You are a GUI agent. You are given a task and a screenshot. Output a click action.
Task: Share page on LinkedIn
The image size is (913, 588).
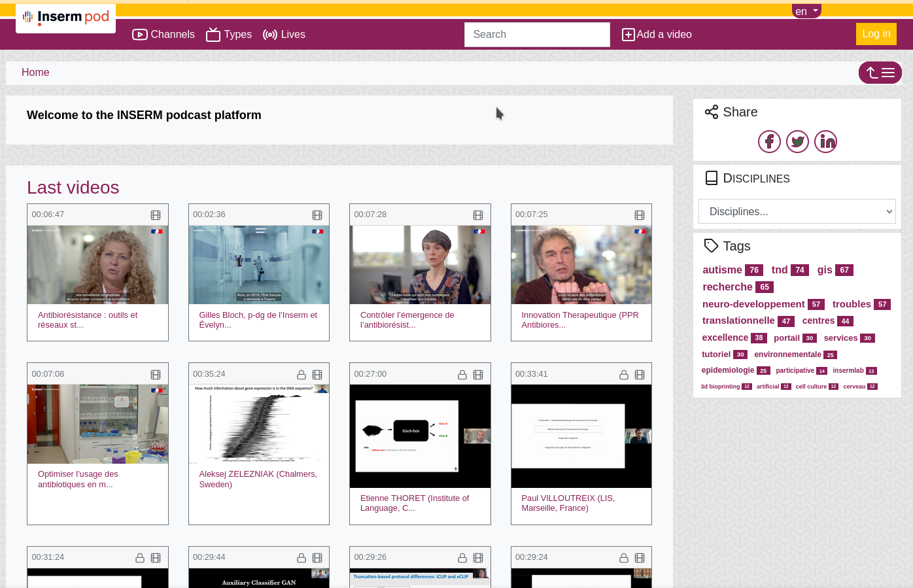click(825, 141)
